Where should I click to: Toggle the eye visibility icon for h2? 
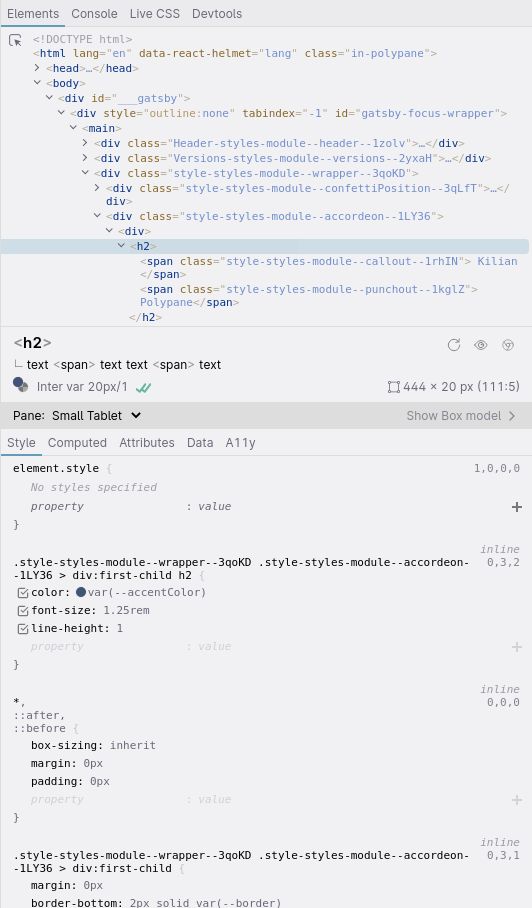pyautogui.click(x=480, y=345)
